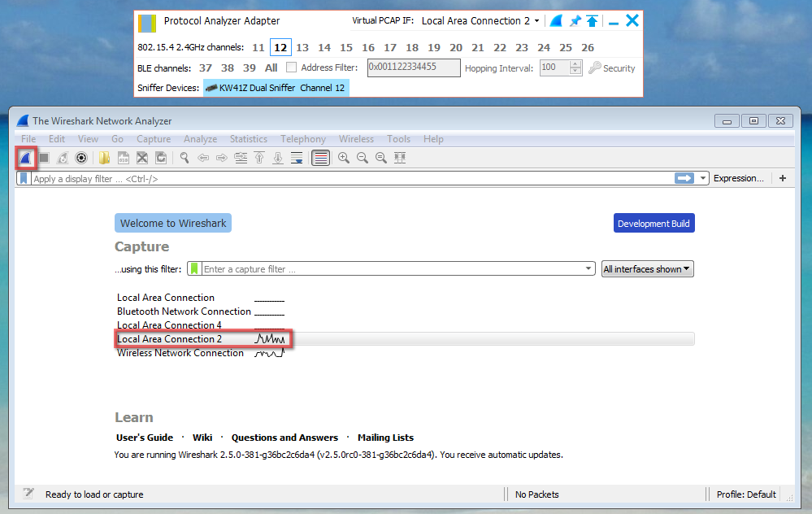Open the Tools menu
The width and height of the screenshot is (812, 514).
(399, 139)
